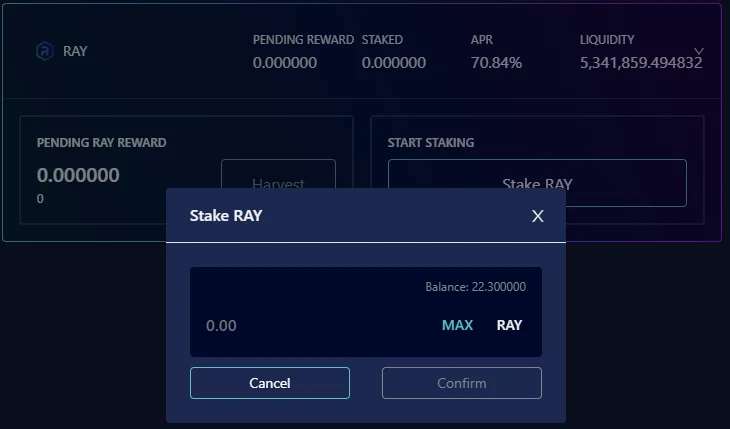
Task: Click the Cancel button
Action: click(270, 383)
